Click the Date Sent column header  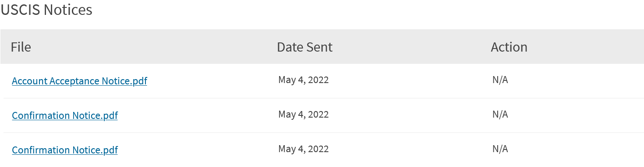click(x=304, y=47)
